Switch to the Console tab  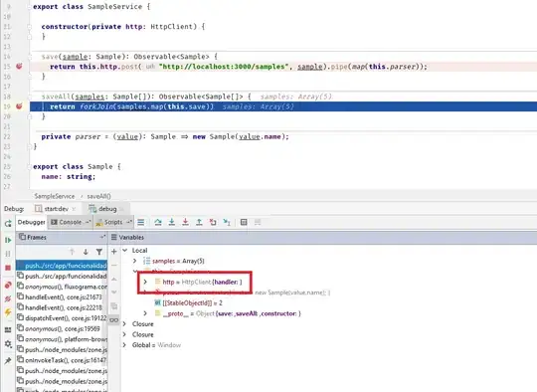click(70, 222)
